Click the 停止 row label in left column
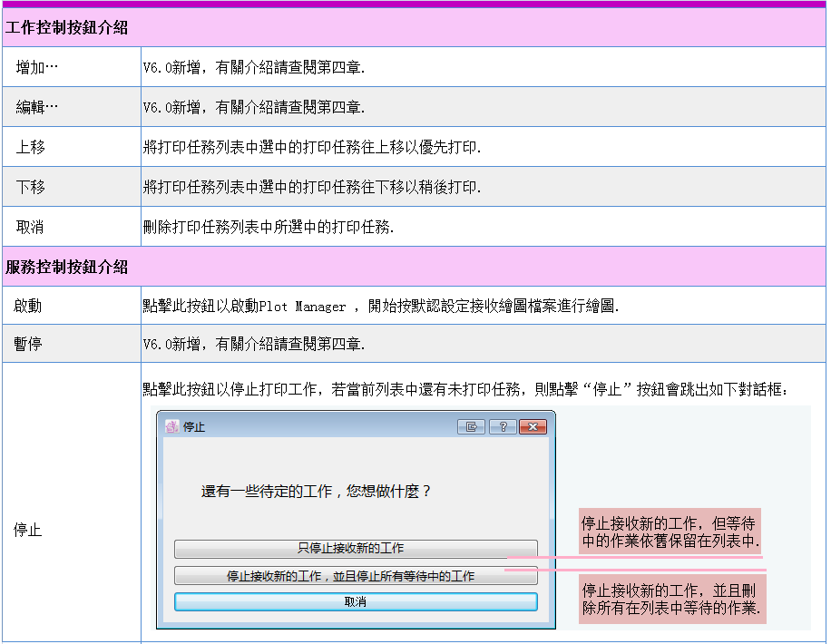The height and width of the screenshot is (644, 831). (x=27, y=530)
